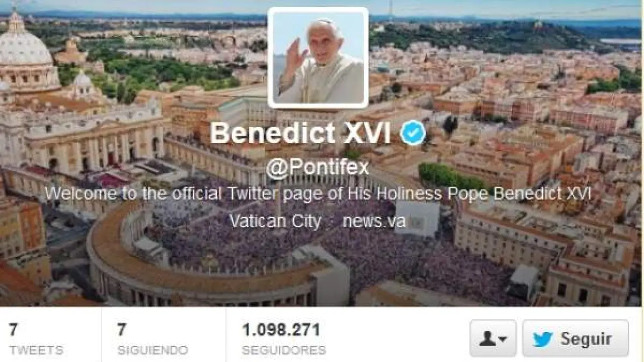Click the number 7 above TWEETS

[x=13, y=330]
